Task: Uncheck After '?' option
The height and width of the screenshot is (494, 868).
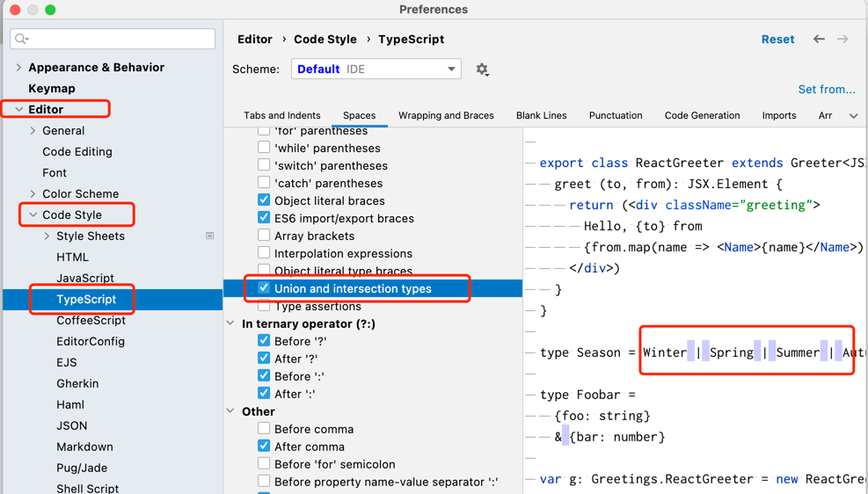Action: (x=264, y=359)
